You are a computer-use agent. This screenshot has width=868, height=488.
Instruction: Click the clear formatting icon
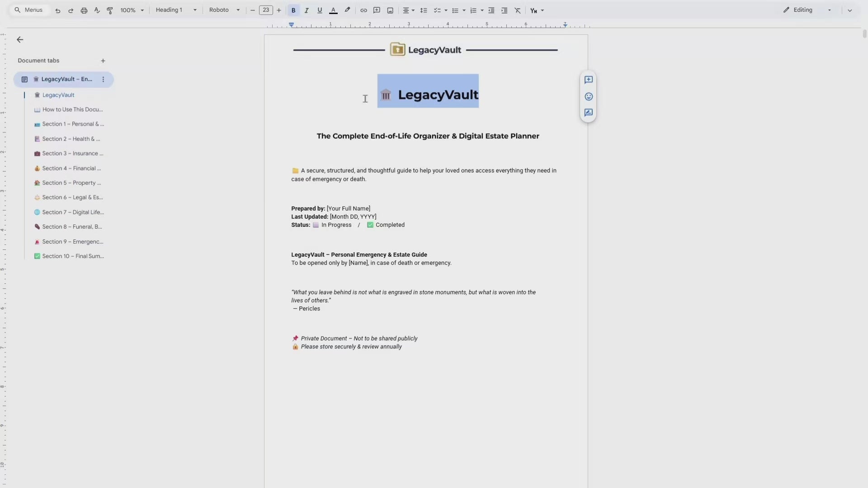518,10
